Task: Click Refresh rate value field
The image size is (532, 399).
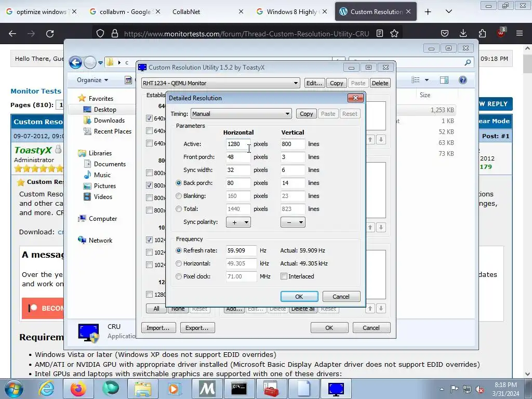Action: pos(241,250)
